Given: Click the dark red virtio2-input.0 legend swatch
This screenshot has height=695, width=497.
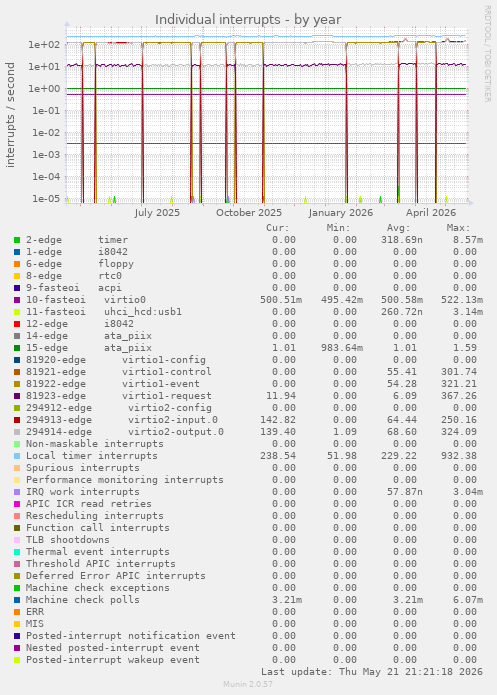Looking at the screenshot, I should point(17,420).
